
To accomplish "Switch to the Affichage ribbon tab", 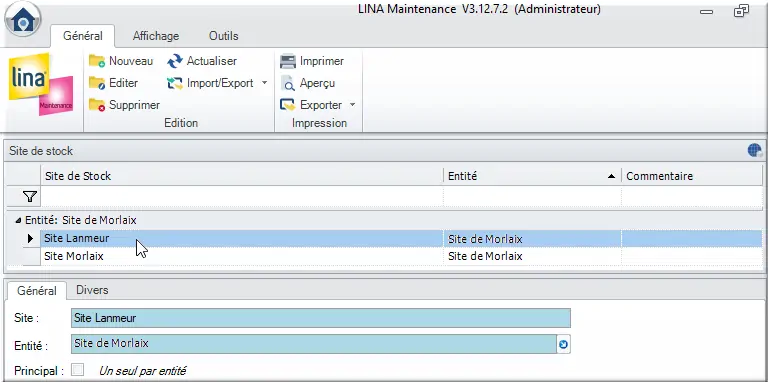I will click(156, 36).
